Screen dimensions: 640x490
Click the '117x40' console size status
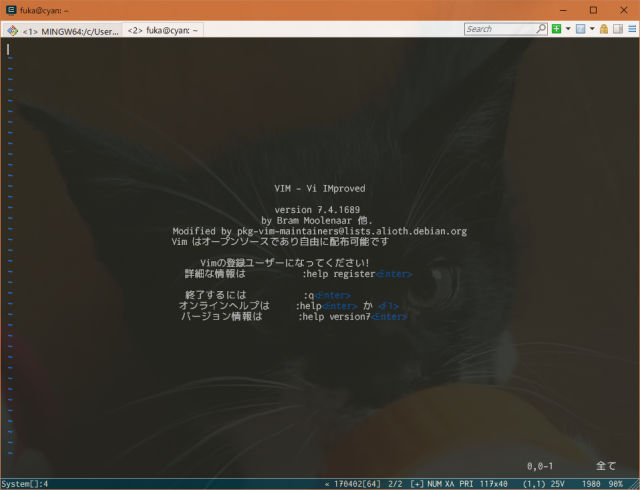coord(493,484)
